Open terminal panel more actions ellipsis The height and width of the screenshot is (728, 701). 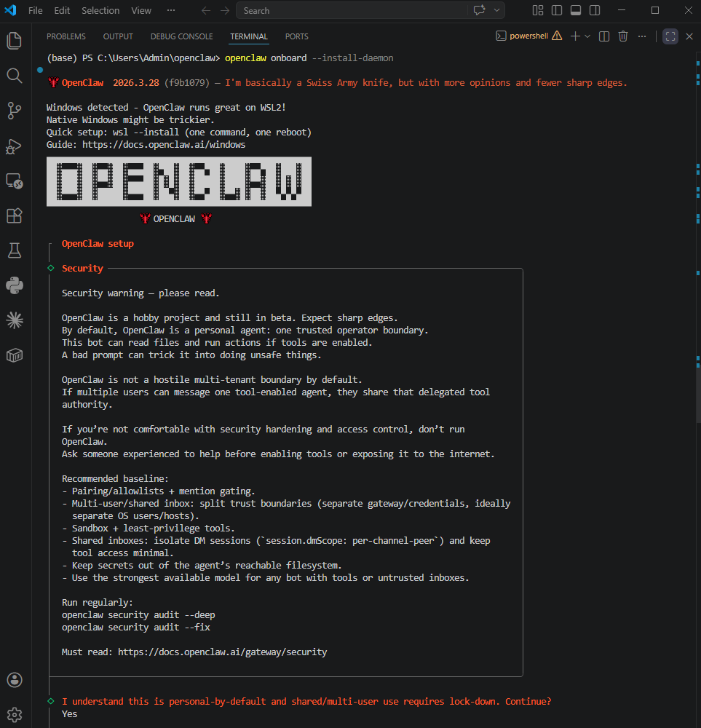[642, 36]
